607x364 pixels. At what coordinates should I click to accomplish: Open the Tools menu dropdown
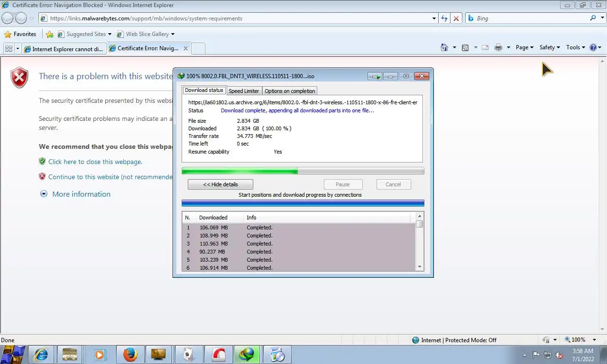pyautogui.click(x=576, y=47)
